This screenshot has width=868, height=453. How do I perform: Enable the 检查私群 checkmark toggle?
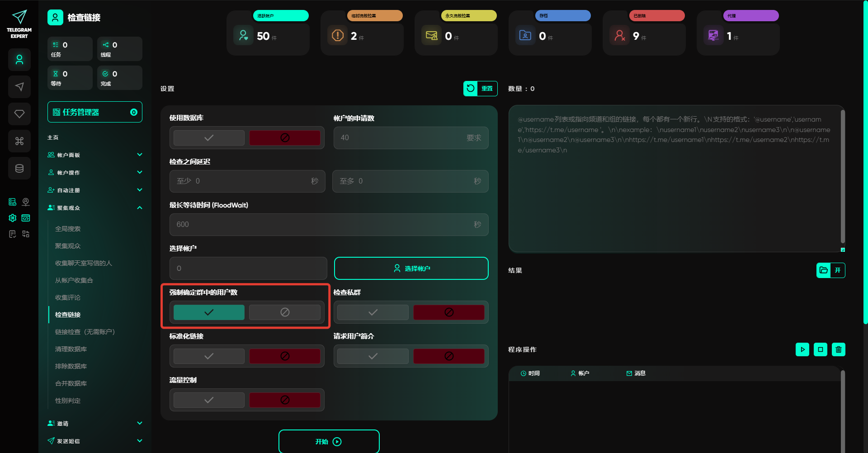373,312
